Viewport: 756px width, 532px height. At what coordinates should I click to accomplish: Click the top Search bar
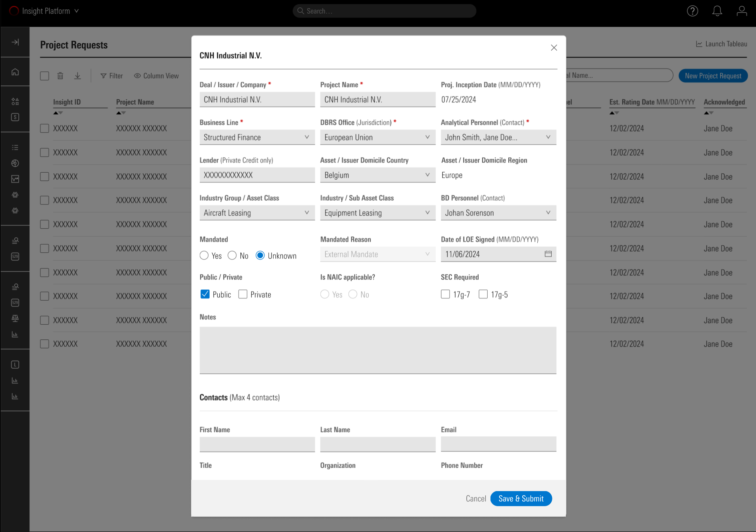[384, 11]
